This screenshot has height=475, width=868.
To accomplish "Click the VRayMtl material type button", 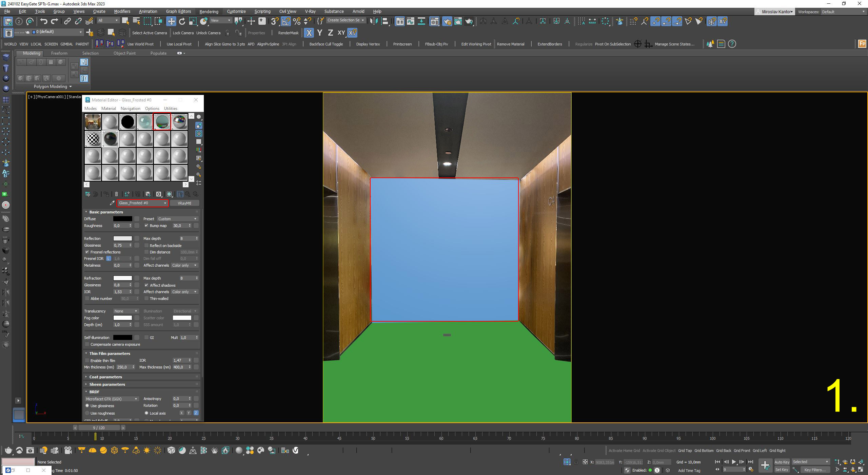I will 184,203.
